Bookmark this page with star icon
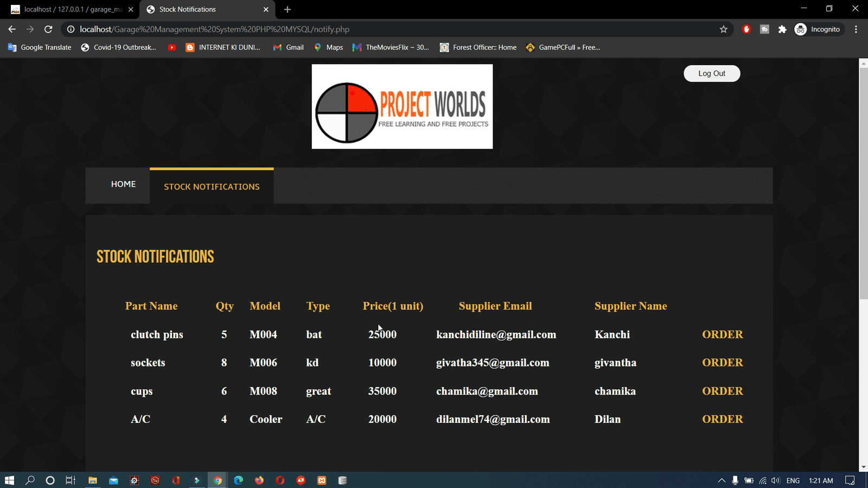This screenshot has height=488, width=868. pos(723,29)
